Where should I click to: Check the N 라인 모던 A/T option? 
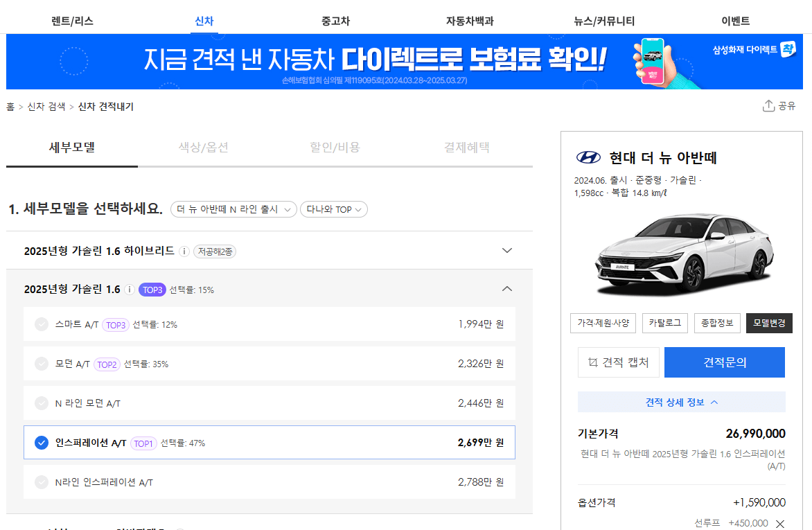(42, 402)
